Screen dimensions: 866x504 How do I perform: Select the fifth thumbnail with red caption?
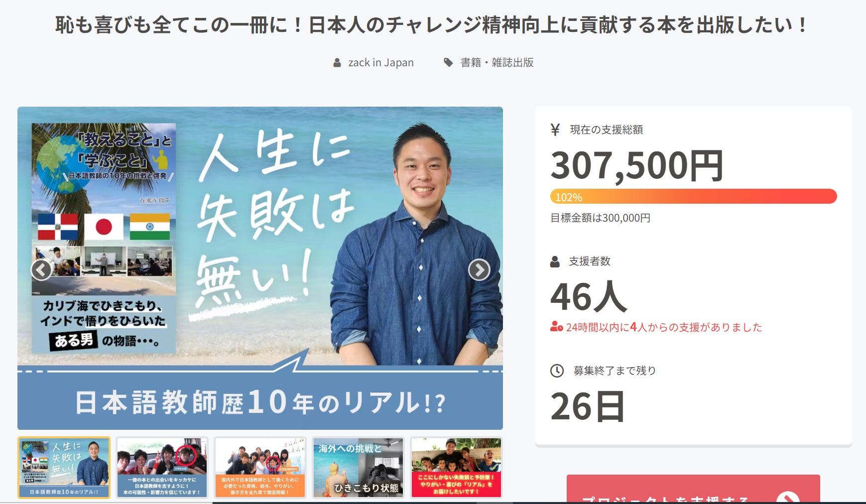coord(456,468)
